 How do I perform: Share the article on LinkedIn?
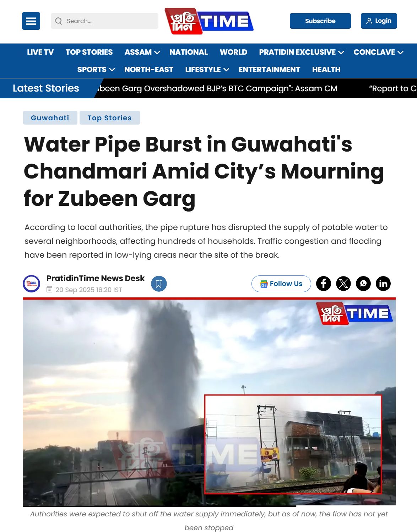coord(383,284)
